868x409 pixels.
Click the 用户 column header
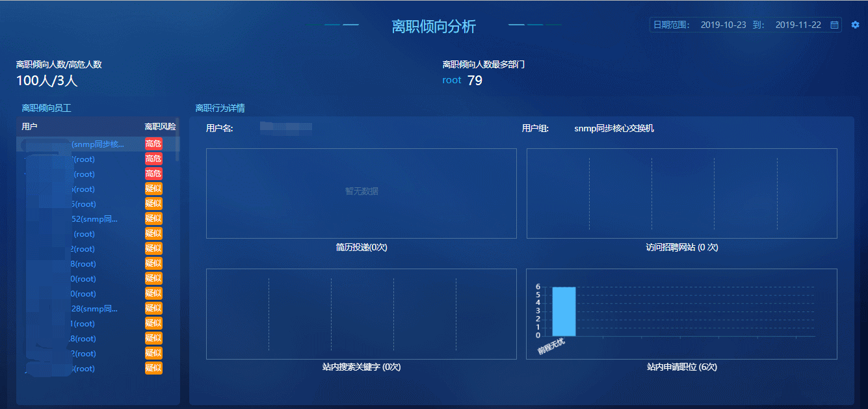point(30,127)
